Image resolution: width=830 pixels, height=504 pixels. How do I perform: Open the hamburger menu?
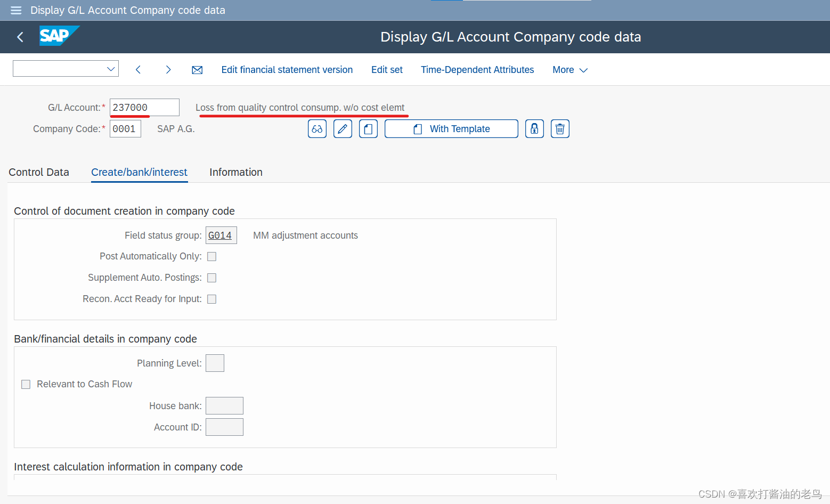pos(15,10)
